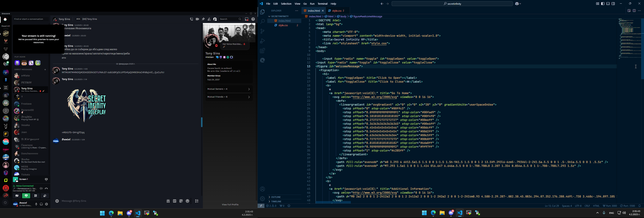The height and width of the screenshot is (218, 644).
Task: Open sticker picker in message bar
Action: [x=181, y=201]
